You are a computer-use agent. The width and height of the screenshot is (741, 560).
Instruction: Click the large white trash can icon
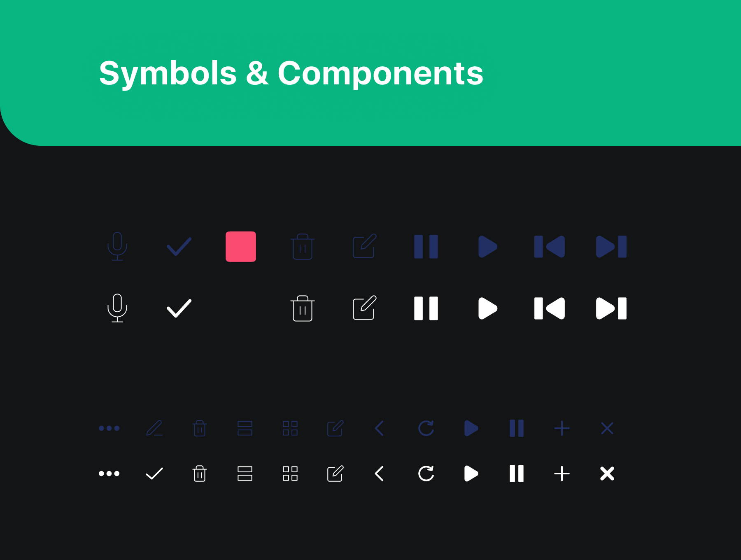[303, 308]
